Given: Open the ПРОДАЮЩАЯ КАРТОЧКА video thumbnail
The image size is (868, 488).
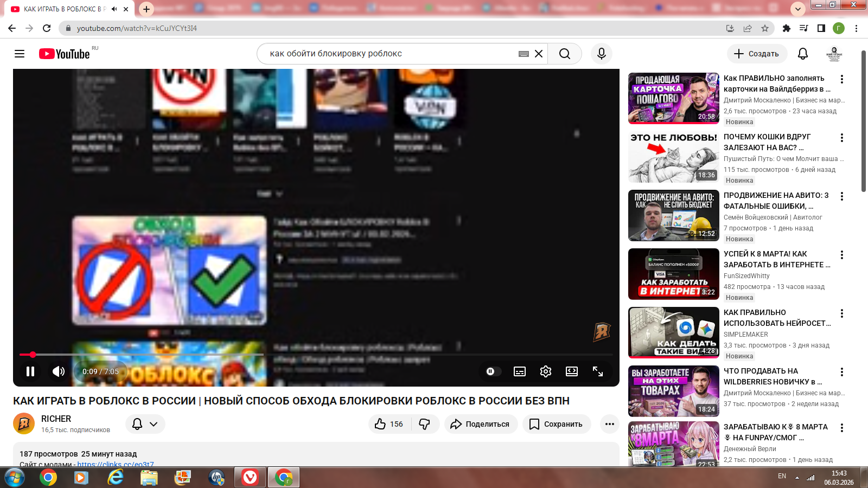Looking at the screenshot, I should pos(674,98).
